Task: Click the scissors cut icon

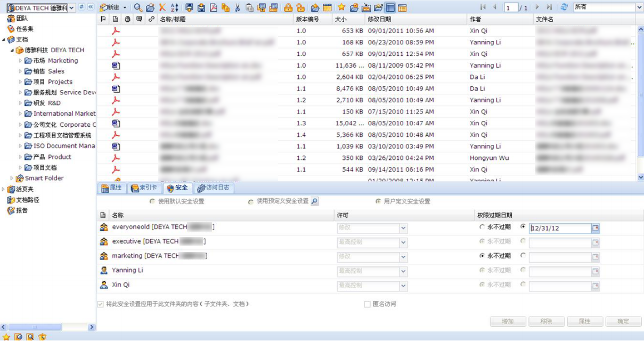Action: pos(238,7)
